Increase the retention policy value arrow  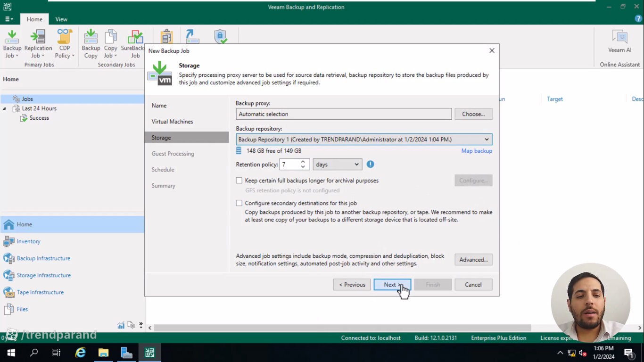tap(303, 162)
